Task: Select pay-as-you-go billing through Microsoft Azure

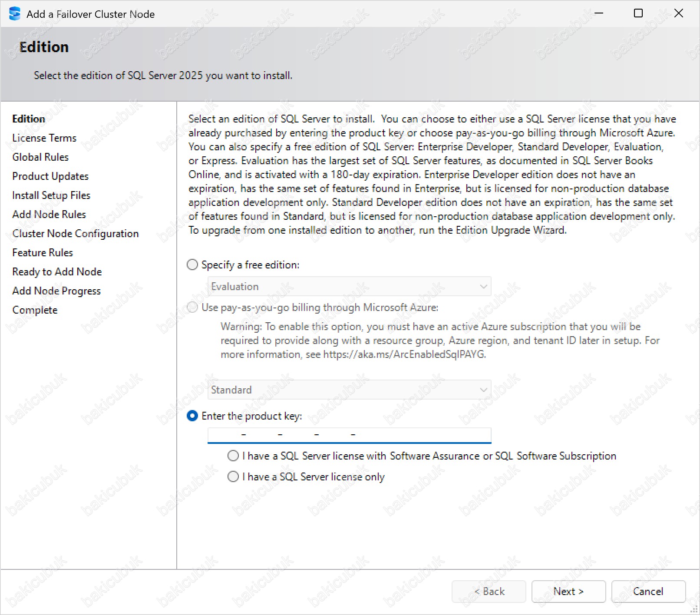Action: pyautogui.click(x=192, y=307)
